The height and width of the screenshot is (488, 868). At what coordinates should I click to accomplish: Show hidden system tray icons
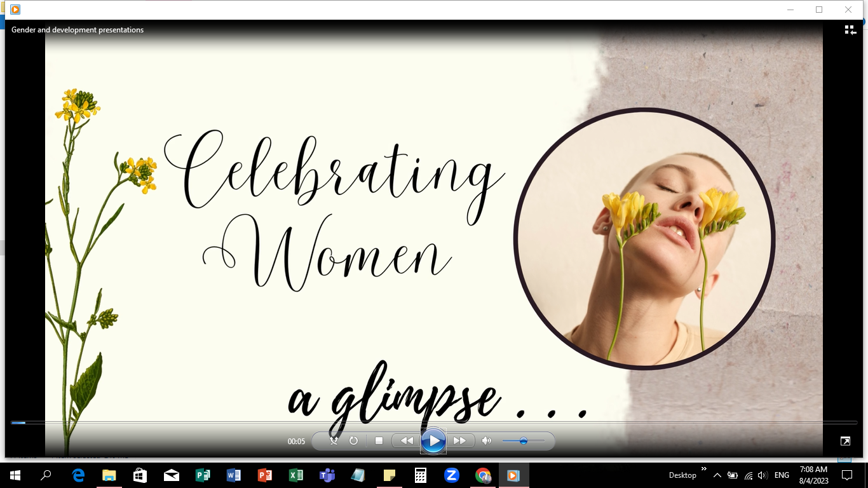[x=717, y=475]
